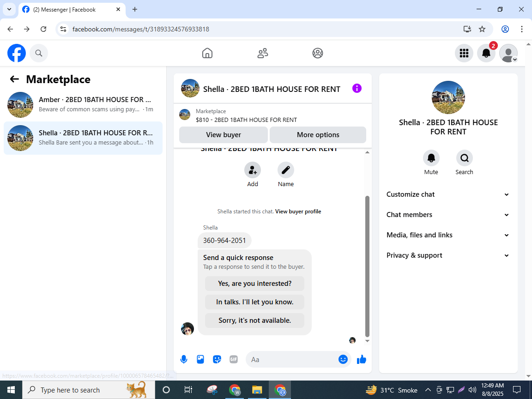532x399 pixels.
Task: Open the Windows notification center
Action: click(517, 390)
